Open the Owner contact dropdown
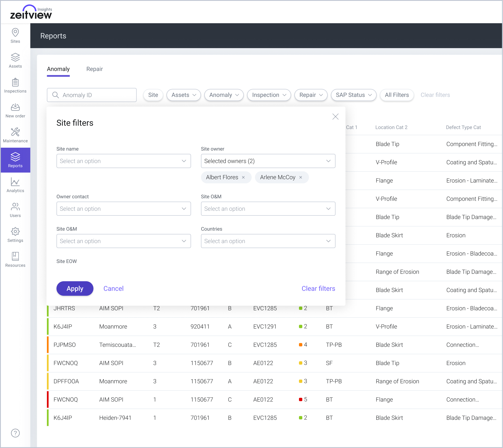The height and width of the screenshot is (448, 503). (x=123, y=209)
